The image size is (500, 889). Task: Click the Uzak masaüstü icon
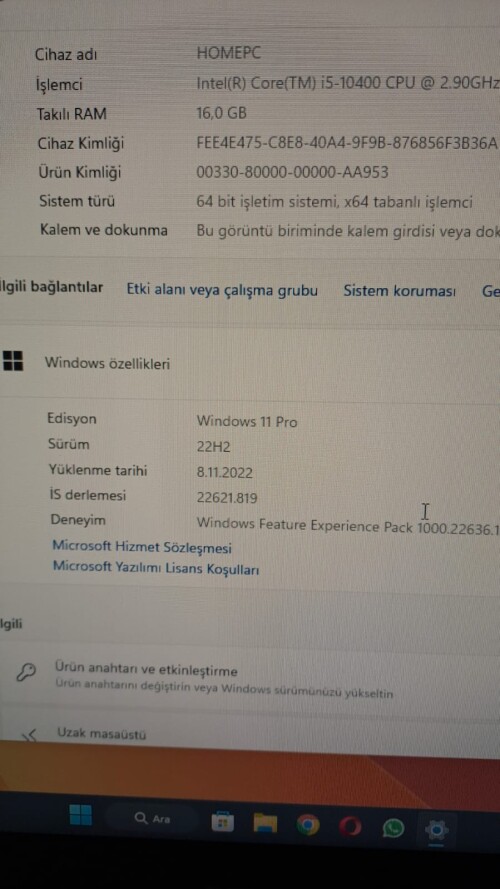point(29,735)
